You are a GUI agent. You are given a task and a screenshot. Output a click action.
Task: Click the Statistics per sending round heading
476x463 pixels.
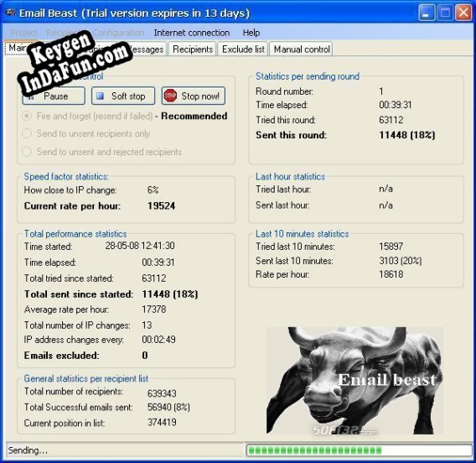(x=308, y=76)
